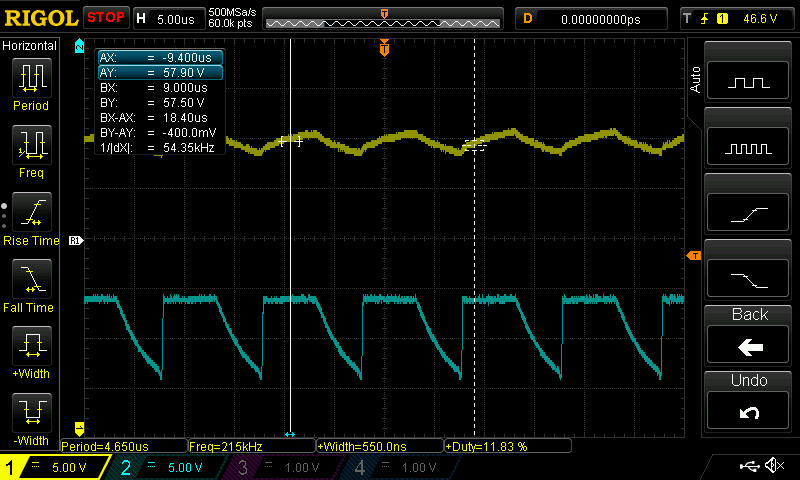Choose the rising edge Auto option
This screenshot has width=800, height=480.
pyautogui.click(x=748, y=213)
